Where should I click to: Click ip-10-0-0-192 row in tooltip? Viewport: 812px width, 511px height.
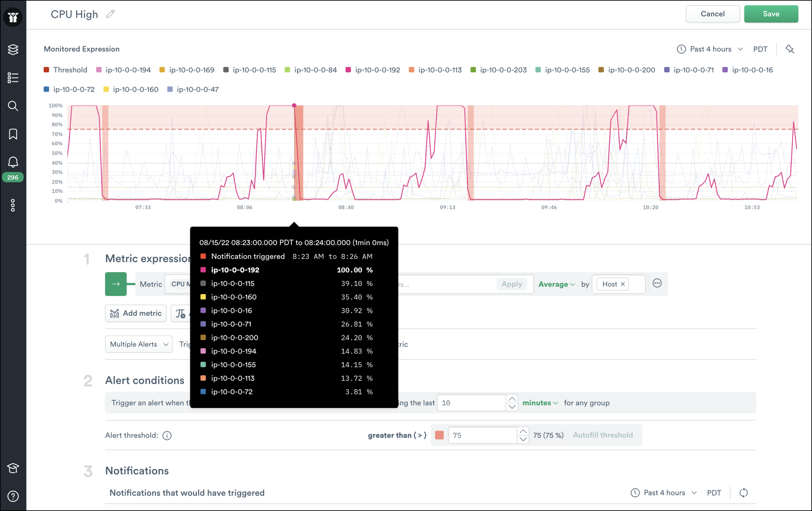(x=287, y=270)
